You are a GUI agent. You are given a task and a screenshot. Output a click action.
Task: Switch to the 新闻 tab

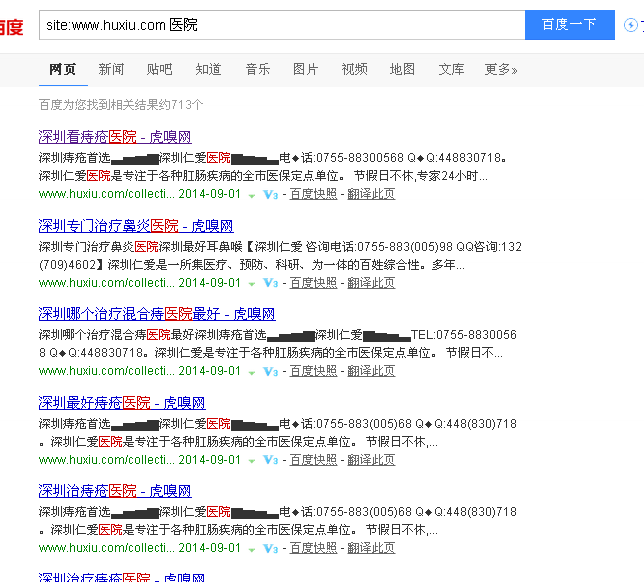(111, 69)
